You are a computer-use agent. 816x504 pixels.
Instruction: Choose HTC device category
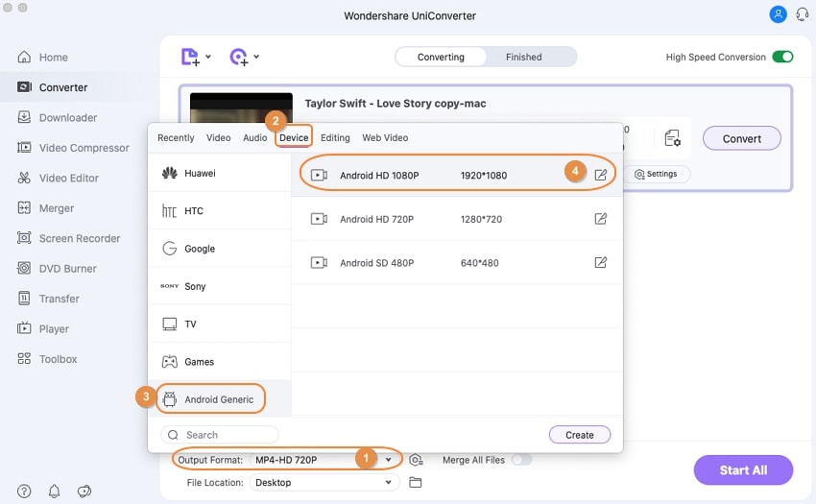[219, 211]
